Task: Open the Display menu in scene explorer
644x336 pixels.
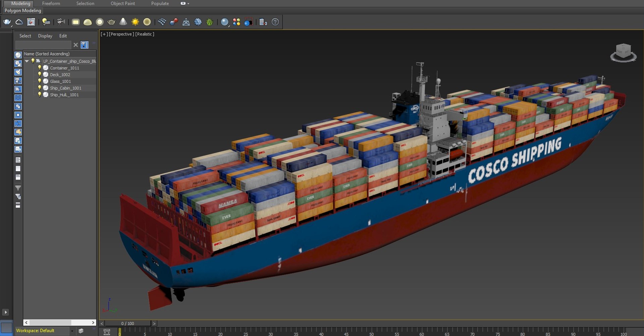Action: (45, 36)
